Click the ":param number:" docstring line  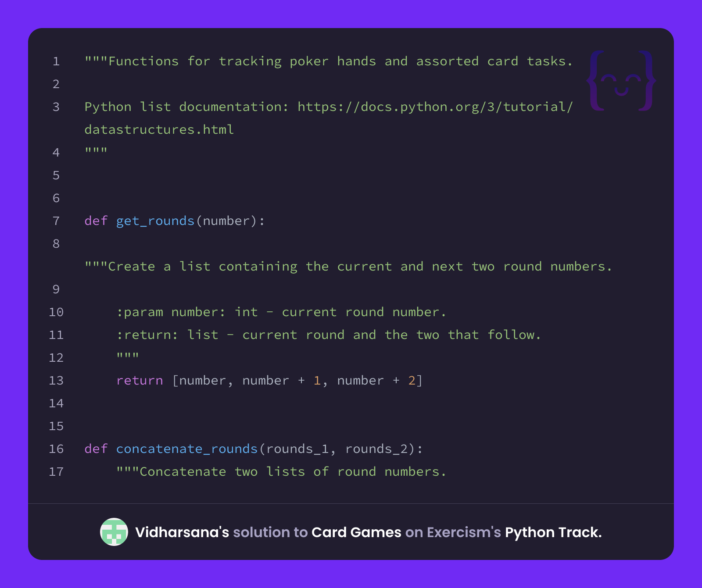281,312
